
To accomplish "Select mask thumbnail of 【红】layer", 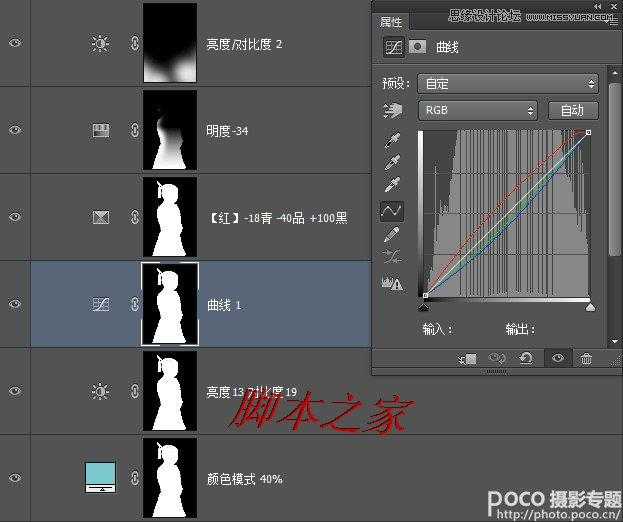I will pos(170,217).
